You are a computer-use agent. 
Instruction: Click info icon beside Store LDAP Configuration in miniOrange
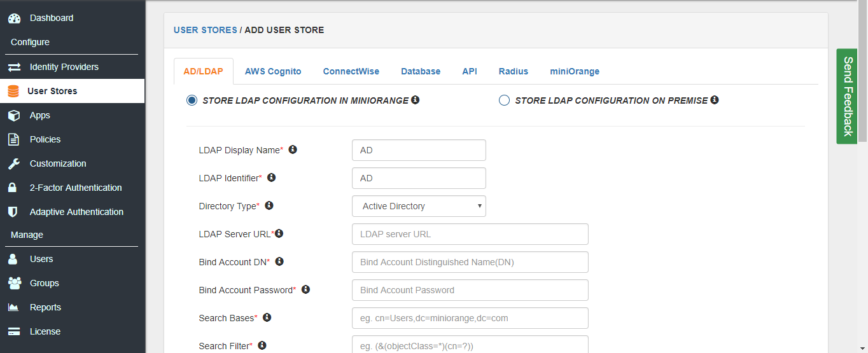point(416,100)
